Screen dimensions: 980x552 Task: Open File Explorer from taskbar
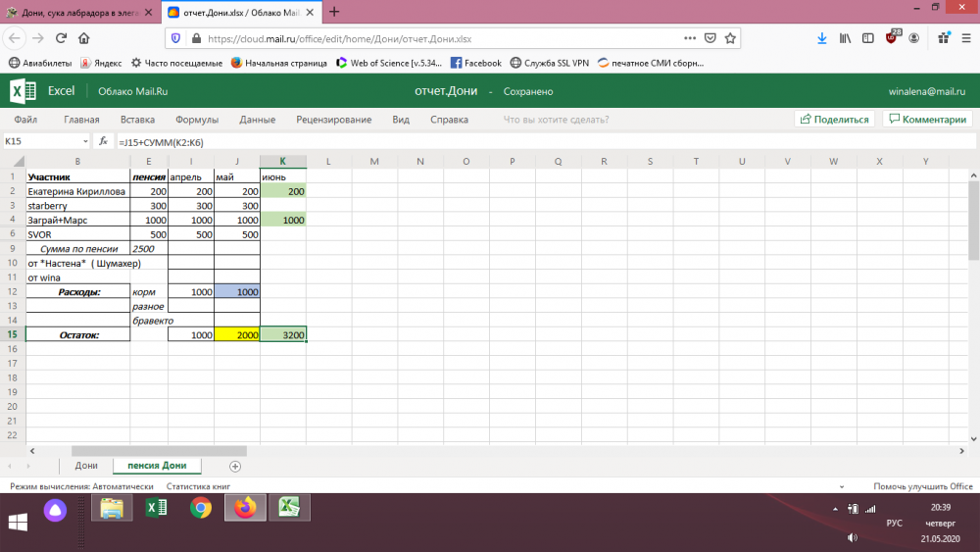pyautogui.click(x=112, y=507)
